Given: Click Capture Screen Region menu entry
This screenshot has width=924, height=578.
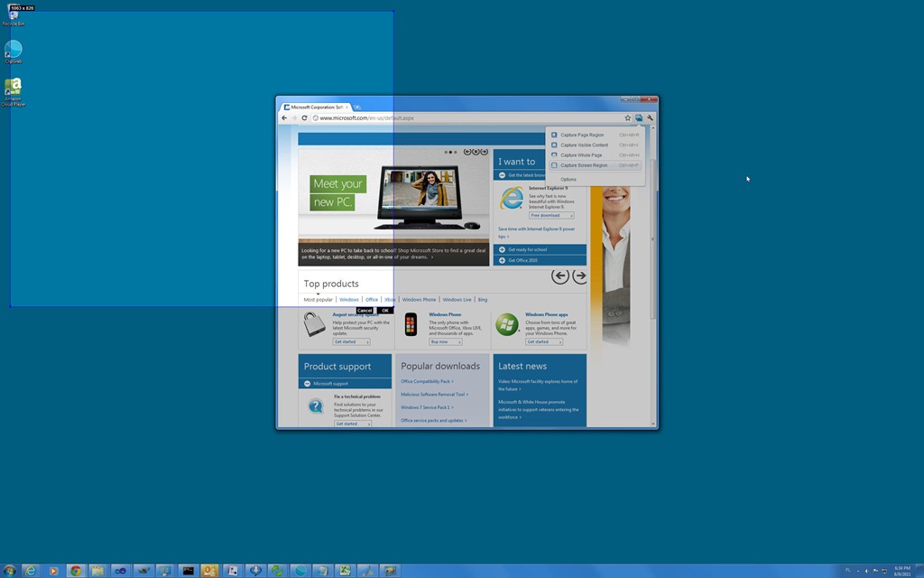Looking at the screenshot, I should [x=584, y=165].
